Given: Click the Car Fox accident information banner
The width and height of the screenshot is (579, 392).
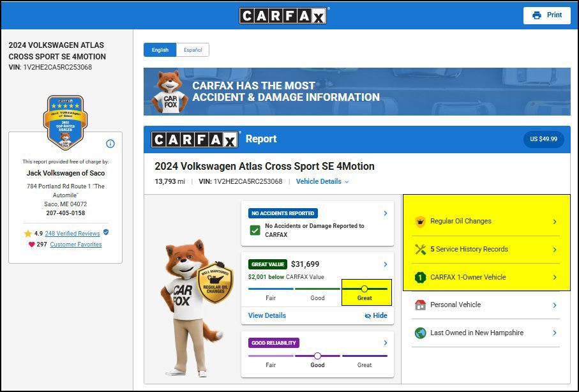Looking at the screenshot, I should click(357, 92).
